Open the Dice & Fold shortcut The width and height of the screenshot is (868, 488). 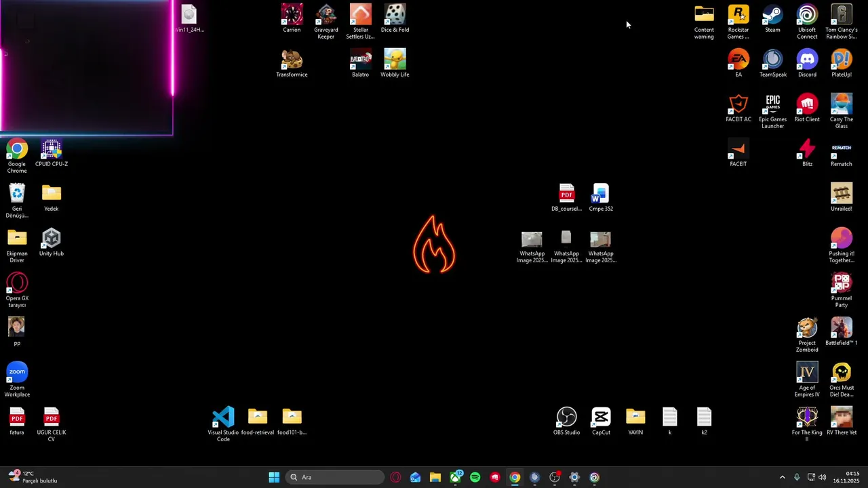[x=395, y=18]
